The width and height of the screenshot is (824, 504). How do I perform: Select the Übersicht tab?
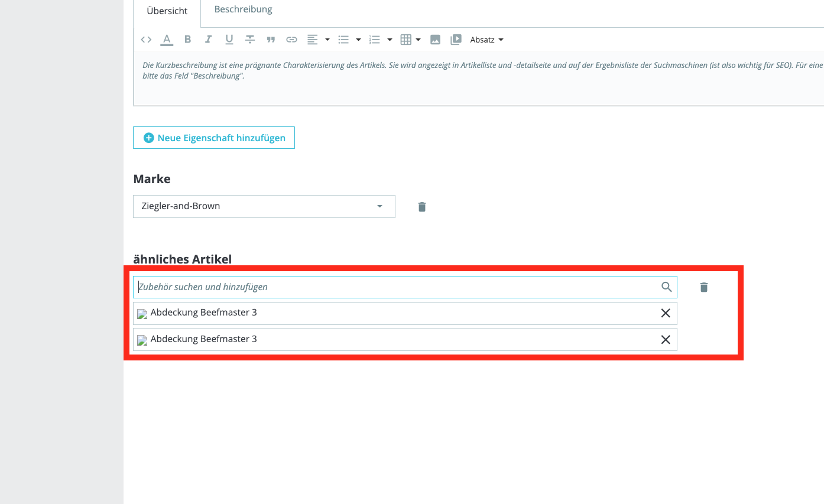[167, 11]
